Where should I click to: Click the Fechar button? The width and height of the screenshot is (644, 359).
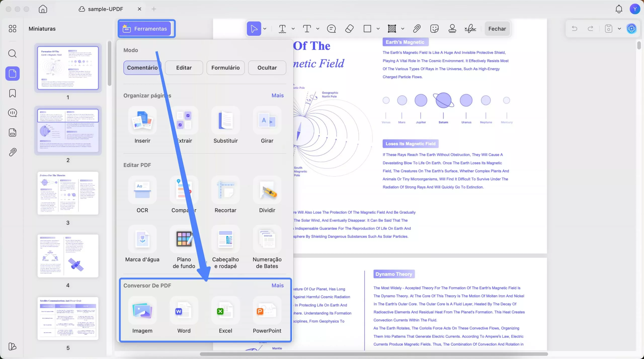[497, 29]
